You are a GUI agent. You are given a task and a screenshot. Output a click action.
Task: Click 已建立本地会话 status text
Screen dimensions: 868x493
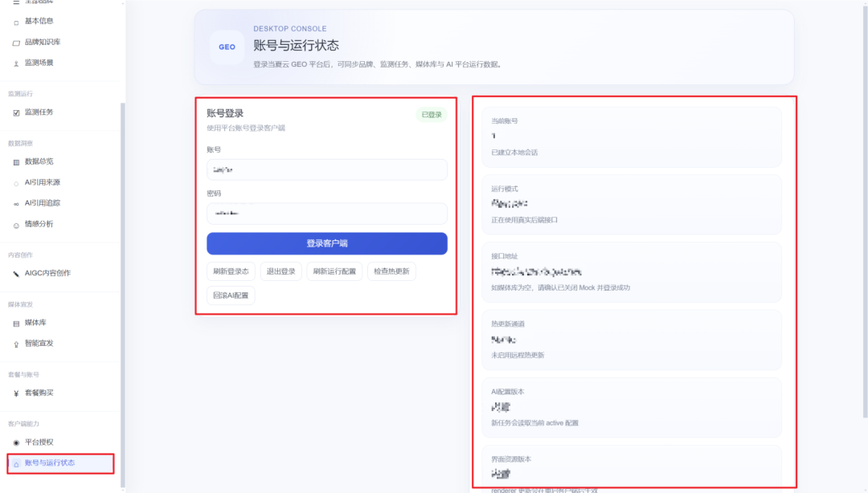click(514, 153)
